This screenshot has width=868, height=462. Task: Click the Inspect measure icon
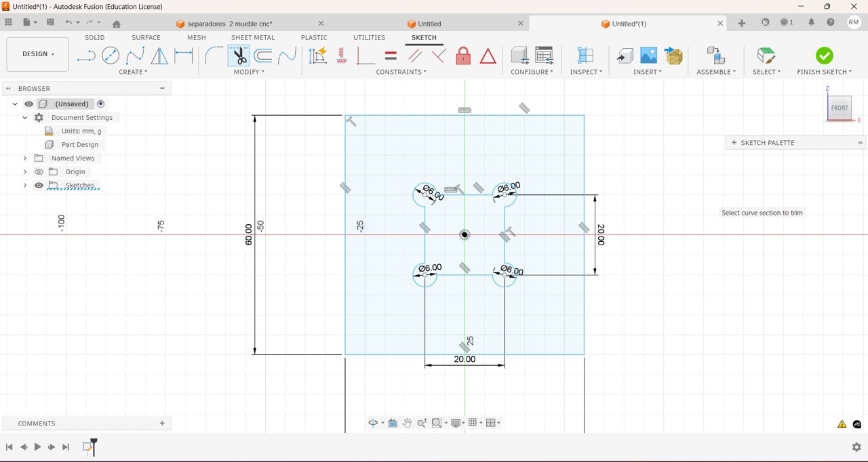click(585, 56)
